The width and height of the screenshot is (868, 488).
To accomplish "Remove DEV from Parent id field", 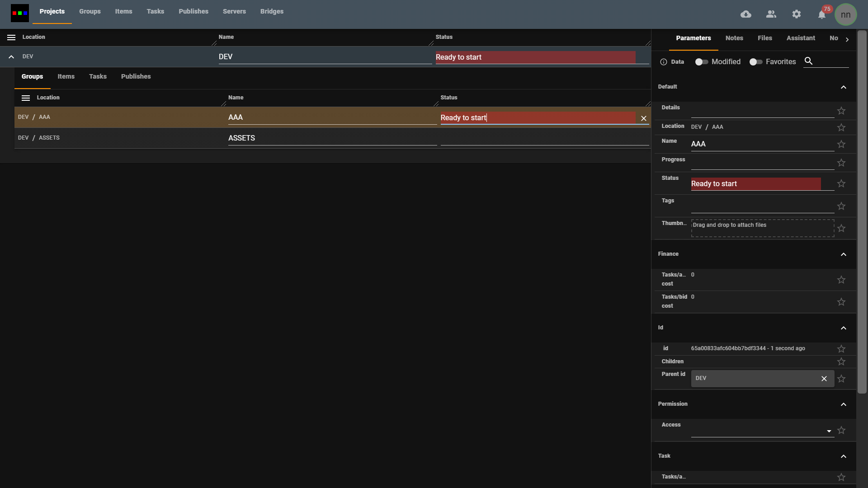I will tap(824, 379).
